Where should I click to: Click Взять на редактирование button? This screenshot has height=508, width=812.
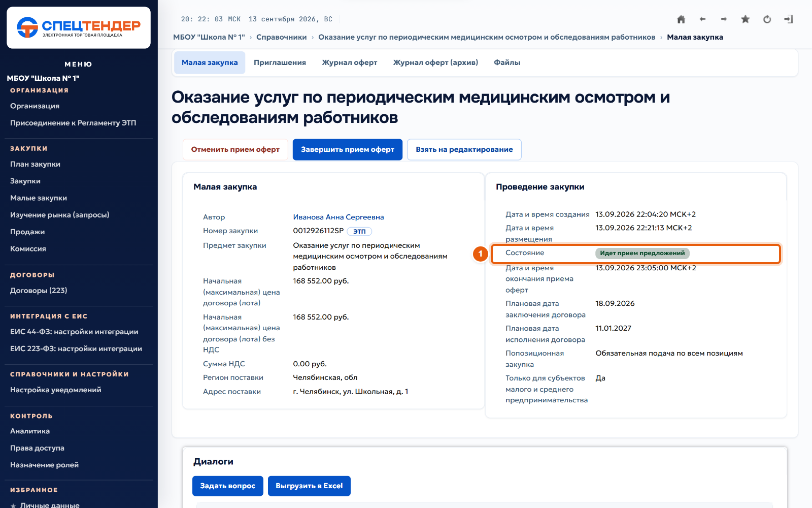pyautogui.click(x=464, y=149)
